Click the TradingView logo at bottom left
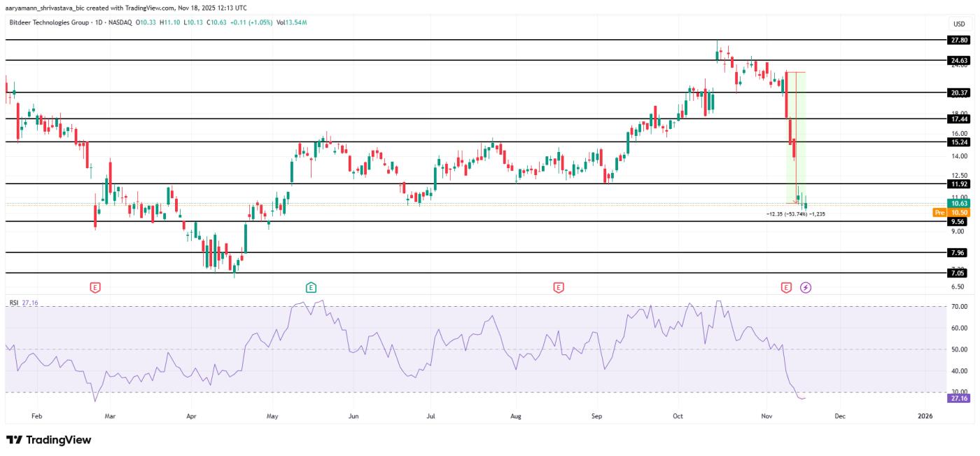Screen dimensions: 980x456 pos(49,440)
